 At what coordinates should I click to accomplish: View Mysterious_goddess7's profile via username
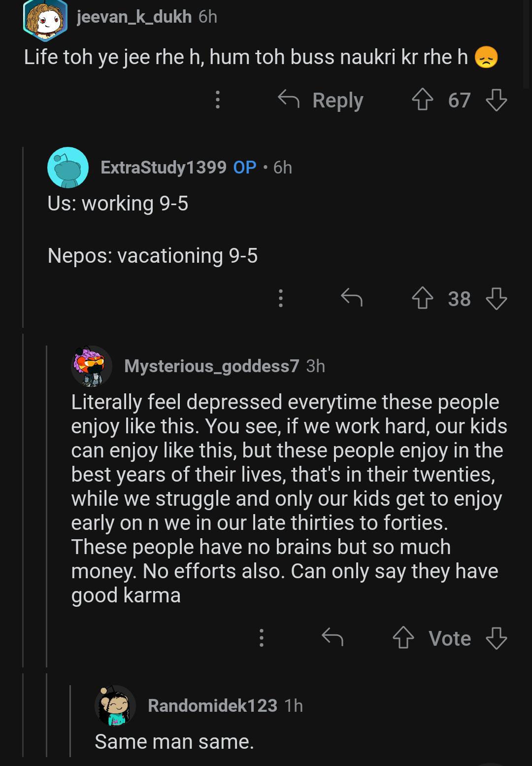point(211,366)
